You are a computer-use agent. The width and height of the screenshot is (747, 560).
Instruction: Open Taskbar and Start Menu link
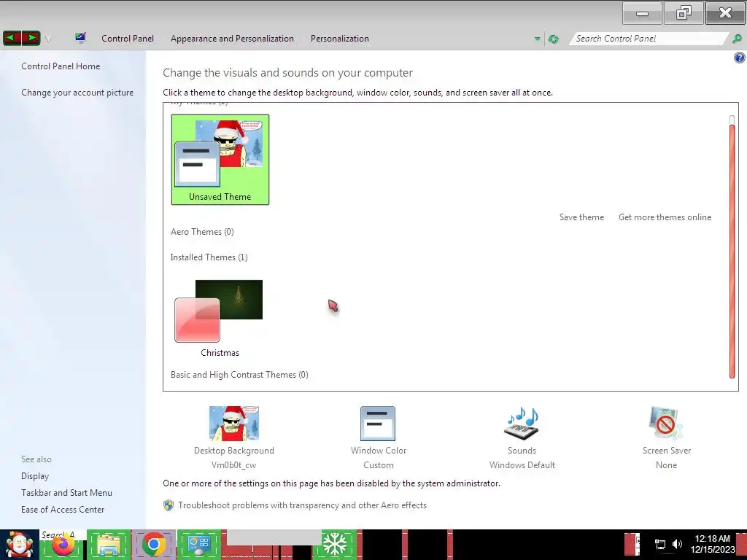pos(66,493)
